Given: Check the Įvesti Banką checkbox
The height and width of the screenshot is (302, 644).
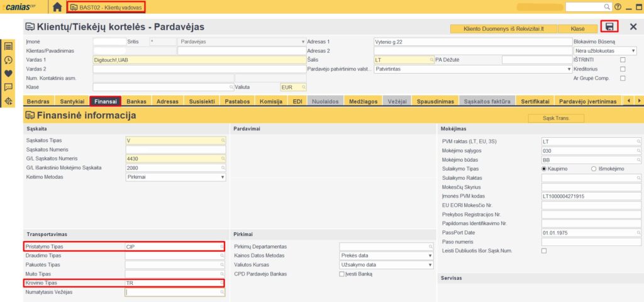Looking at the screenshot, I should (x=342, y=274).
